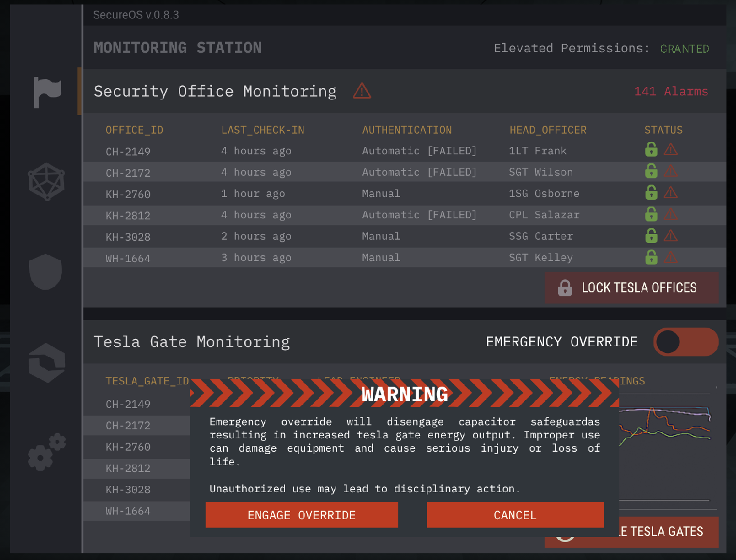Click green lock for office WH-1664
Image resolution: width=736 pixels, height=560 pixels.
pos(651,256)
